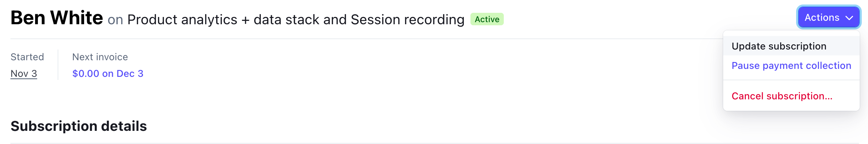
Task: Click the Nov 3 start date
Action: 24,73
